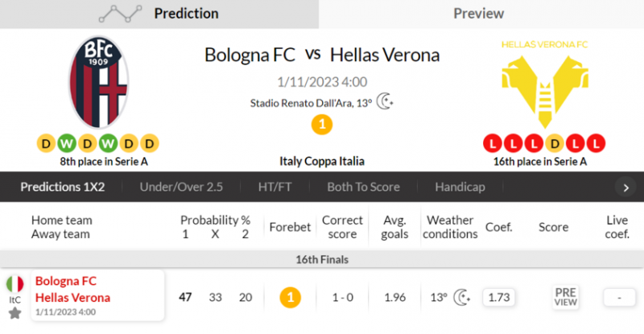Click the line chart icon beside Prediction
This screenshot has width=644, height=334.
coord(120,14)
